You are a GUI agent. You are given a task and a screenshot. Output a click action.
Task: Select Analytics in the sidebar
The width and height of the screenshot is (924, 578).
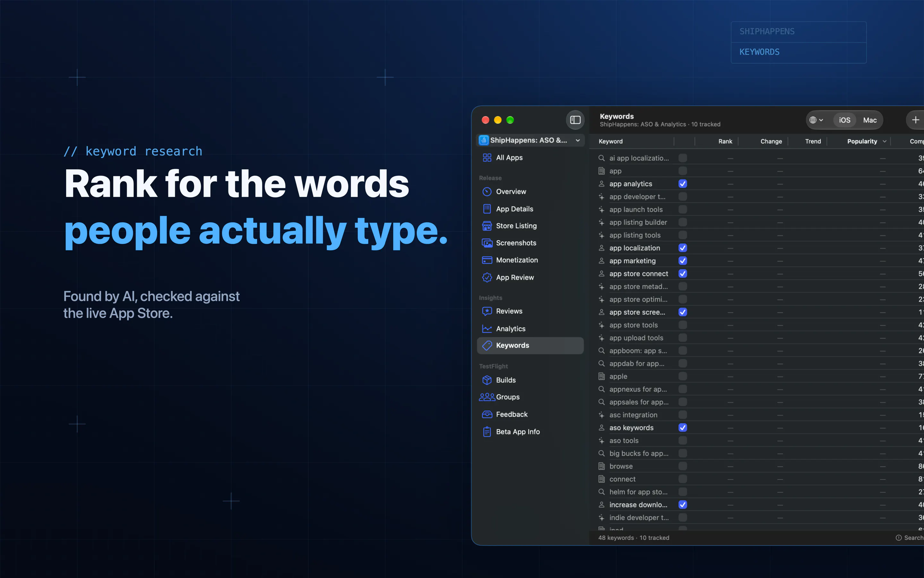pyautogui.click(x=530, y=329)
